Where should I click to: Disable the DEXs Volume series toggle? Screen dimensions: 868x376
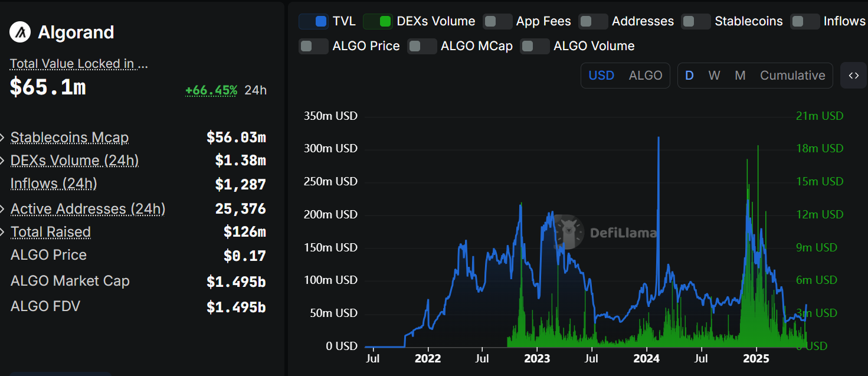click(378, 22)
